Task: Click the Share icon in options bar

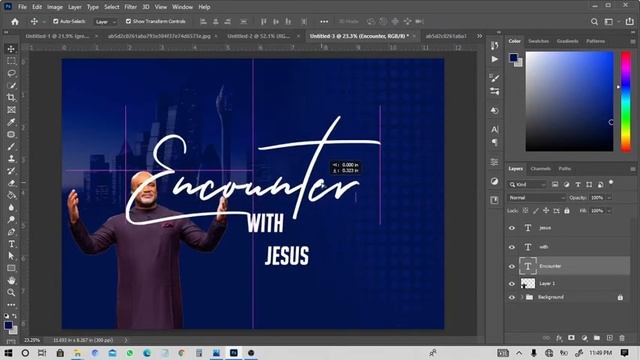Action: [629, 22]
